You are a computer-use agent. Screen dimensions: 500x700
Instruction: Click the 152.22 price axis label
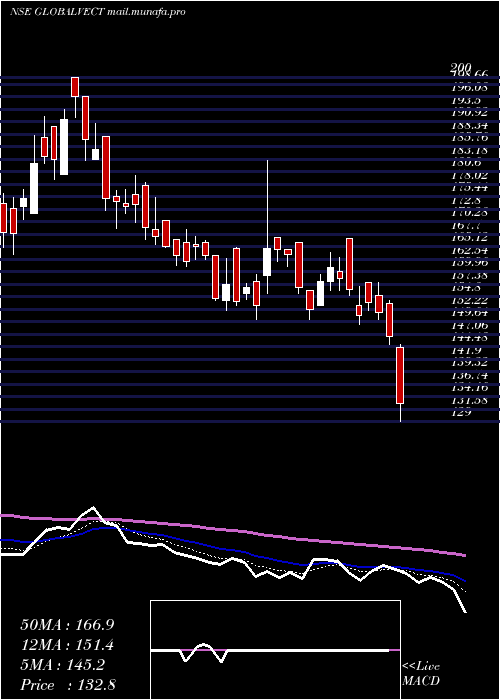[x=469, y=301]
